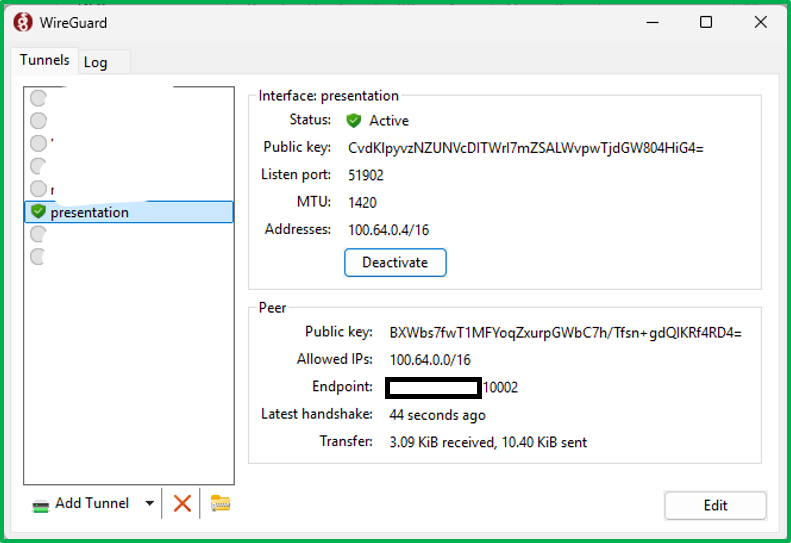Click the Allowed IPs value 100.64.0.0/16

(429, 359)
